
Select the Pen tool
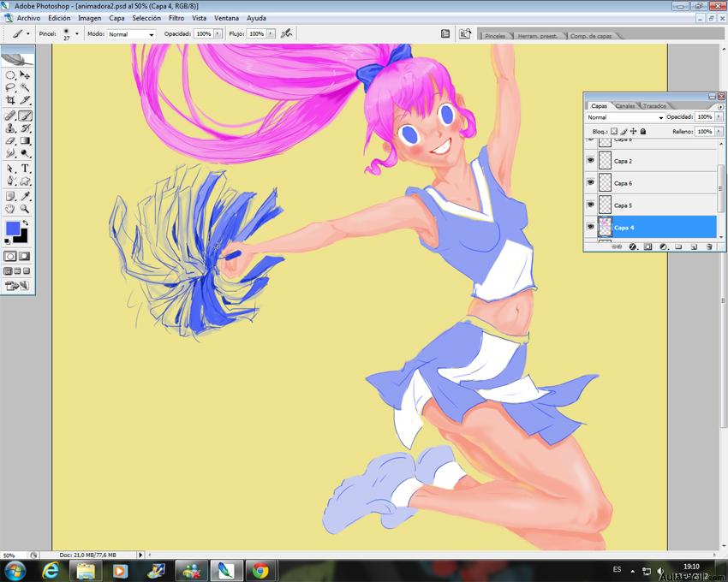pyautogui.click(x=10, y=181)
